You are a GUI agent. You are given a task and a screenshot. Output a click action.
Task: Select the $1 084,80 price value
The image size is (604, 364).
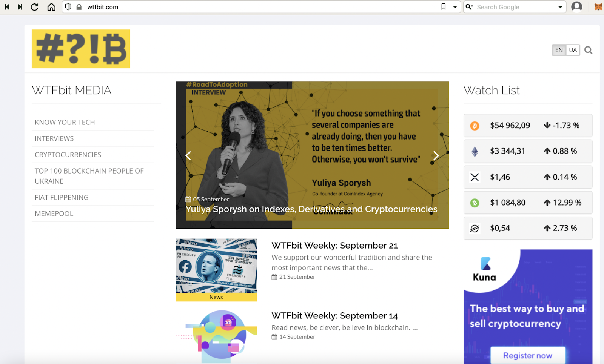point(508,203)
